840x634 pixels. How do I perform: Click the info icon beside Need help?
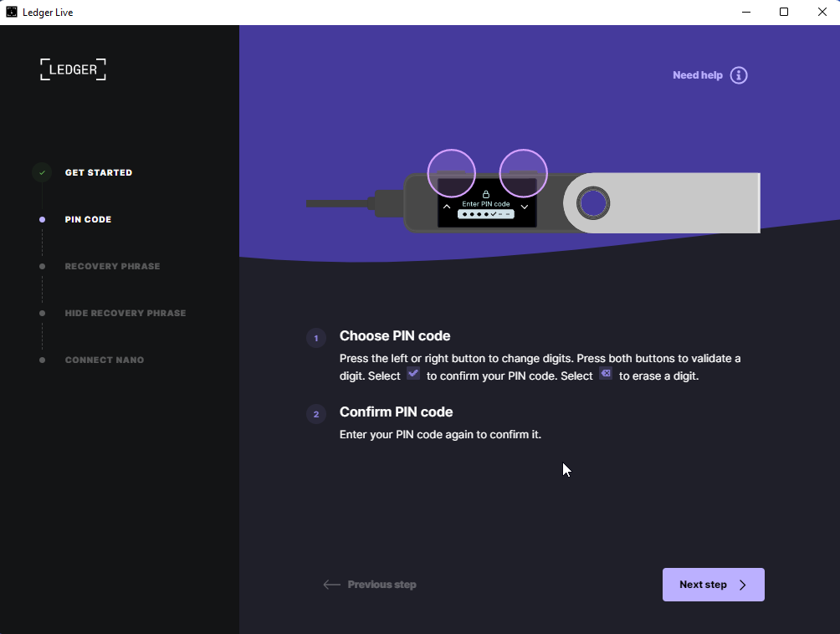[739, 75]
